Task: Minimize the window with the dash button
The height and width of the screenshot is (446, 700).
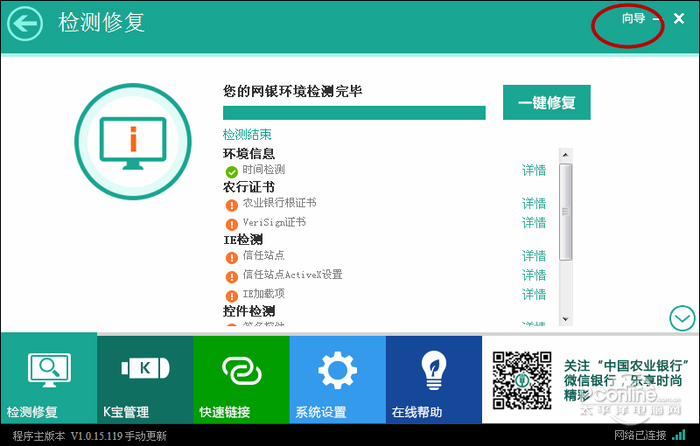Action: tap(656, 19)
